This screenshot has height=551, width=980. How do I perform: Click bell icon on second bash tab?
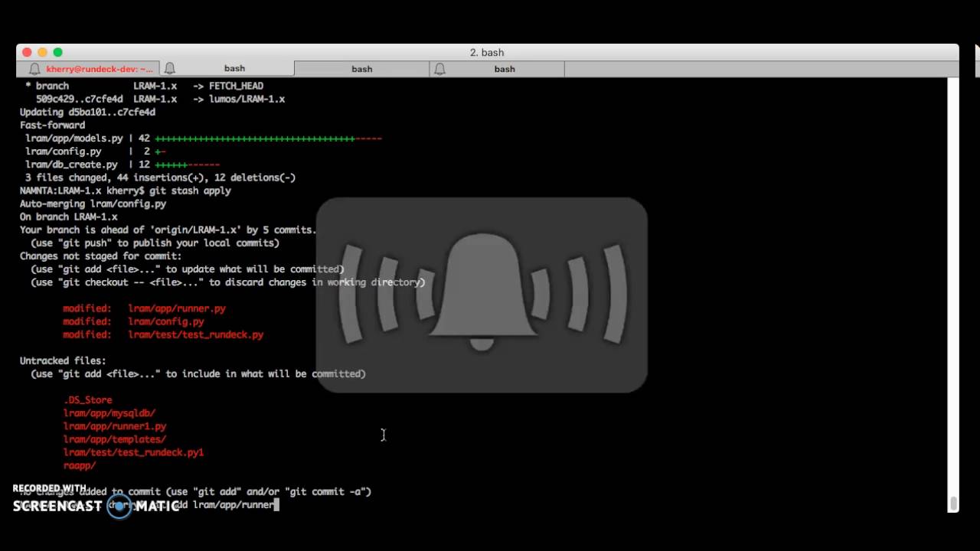click(170, 69)
